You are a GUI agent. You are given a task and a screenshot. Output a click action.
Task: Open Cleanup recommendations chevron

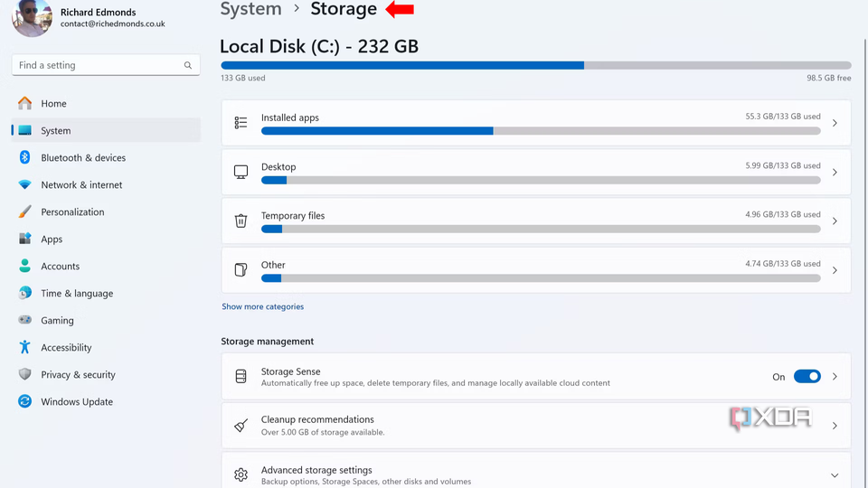835,426
